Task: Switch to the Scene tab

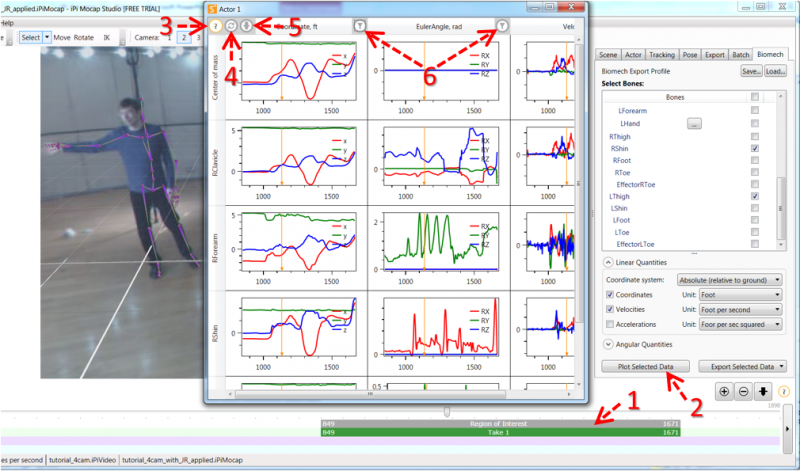Action: [608, 55]
